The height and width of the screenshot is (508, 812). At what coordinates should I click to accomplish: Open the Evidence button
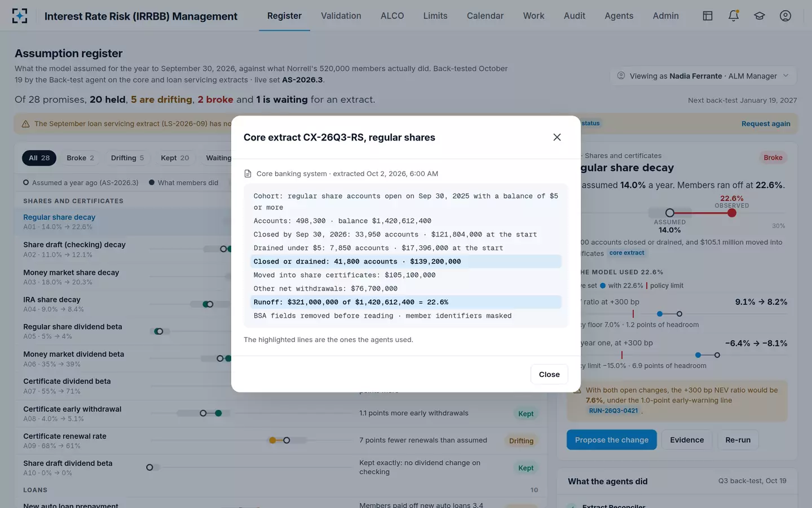click(687, 440)
